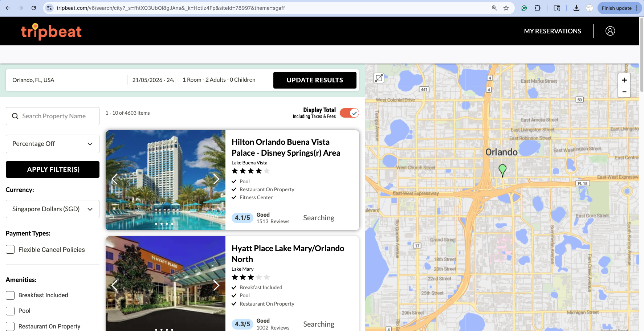This screenshot has height=331, width=644.
Task: Zoom in on the map
Action: tap(624, 80)
